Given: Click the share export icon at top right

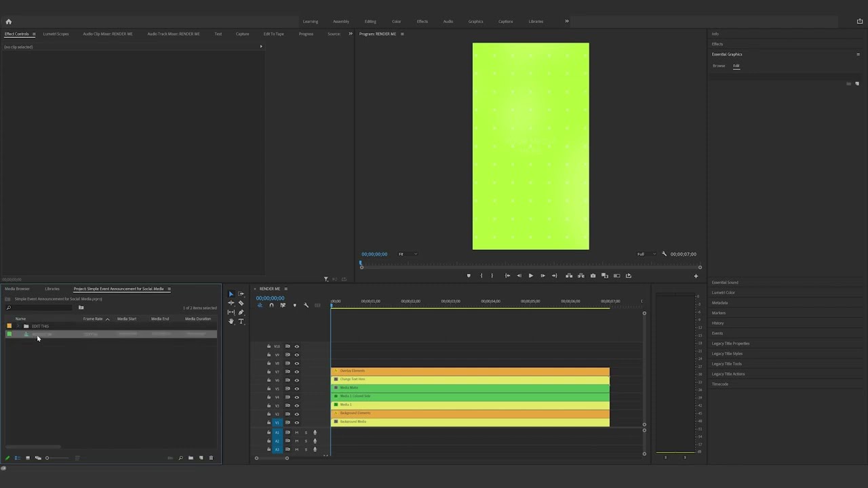Looking at the screenshot, I should click(860, 22).
